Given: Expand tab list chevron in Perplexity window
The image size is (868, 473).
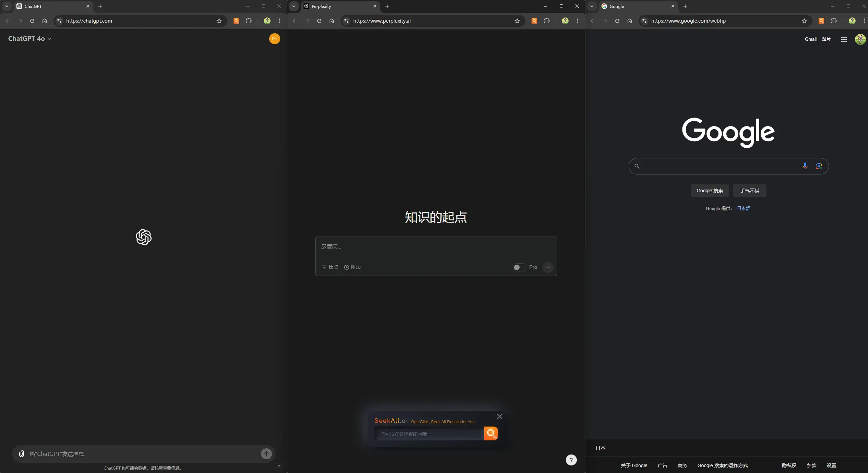Looking at the screenshot, I should [x=293, y=6].
